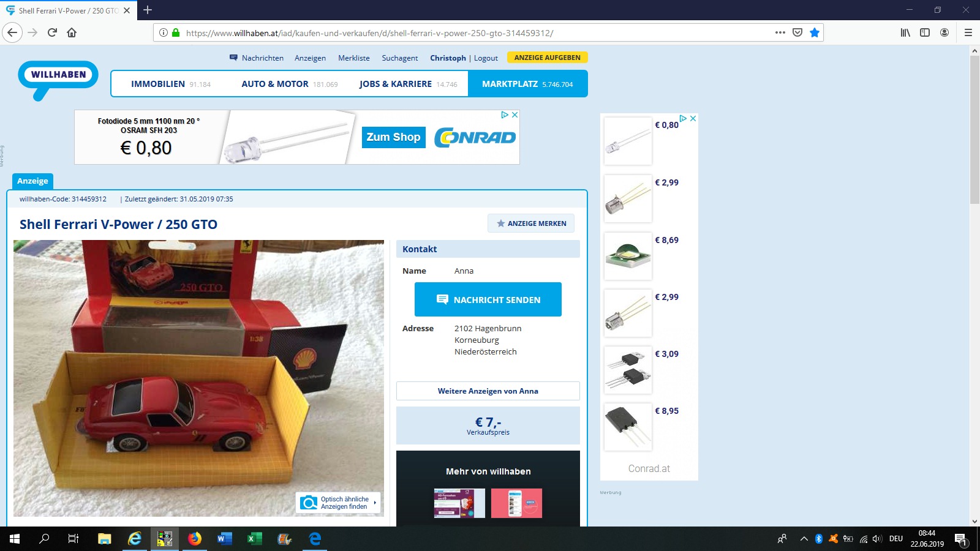Show site information via the info icon
Screen dimensions: 980x551
(x=164, y=32)
